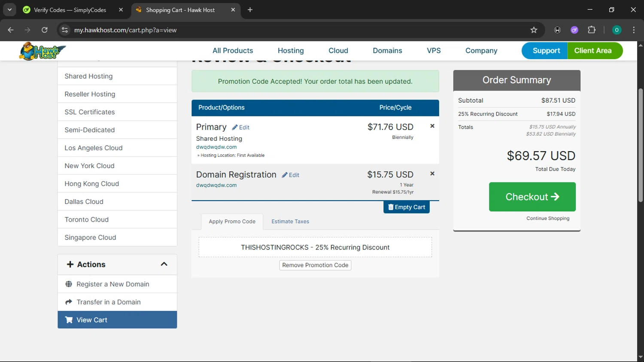Click the blue Support button
Screen dimensions: 644x362
click(x=545, y=51)
